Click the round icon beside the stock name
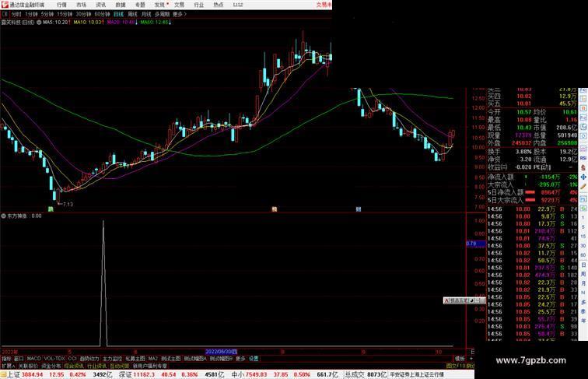The height and width of the screenshot is (379, 588). click(39, 23)
